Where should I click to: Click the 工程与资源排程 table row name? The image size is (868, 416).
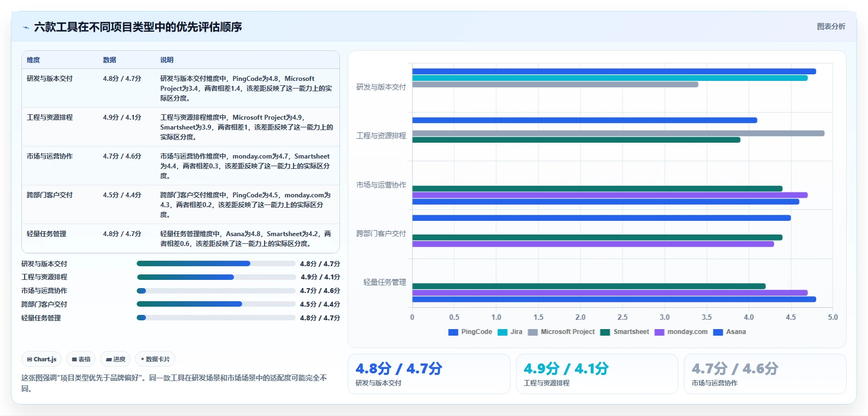click(50, 118)
